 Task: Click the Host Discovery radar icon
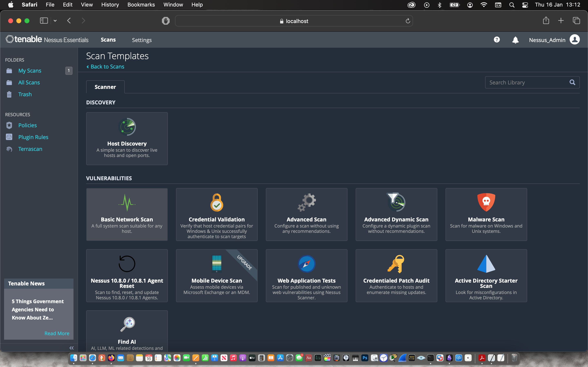[x=127, y=127]
